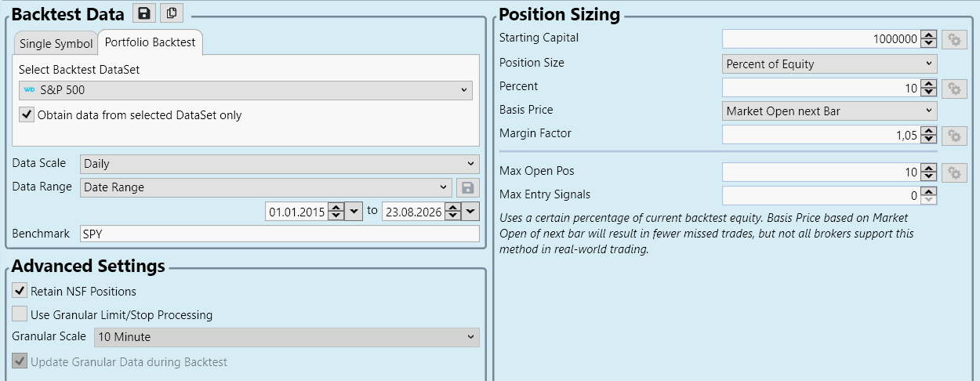Switch to the Single Symbol tab

(56, 44)
